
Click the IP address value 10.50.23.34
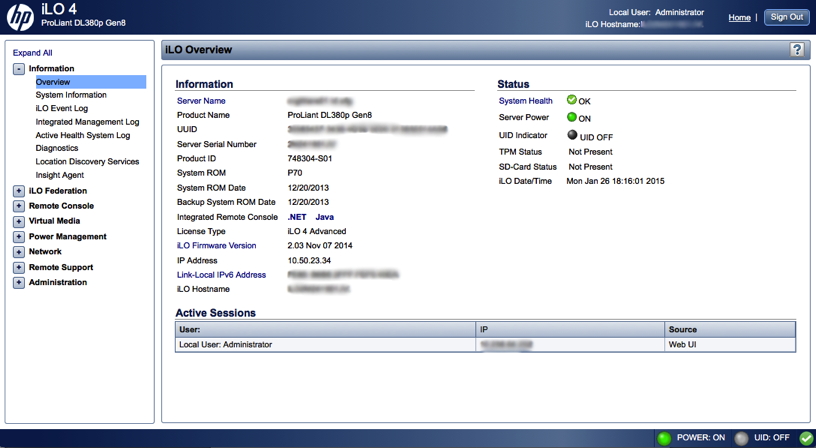point(309,261)
